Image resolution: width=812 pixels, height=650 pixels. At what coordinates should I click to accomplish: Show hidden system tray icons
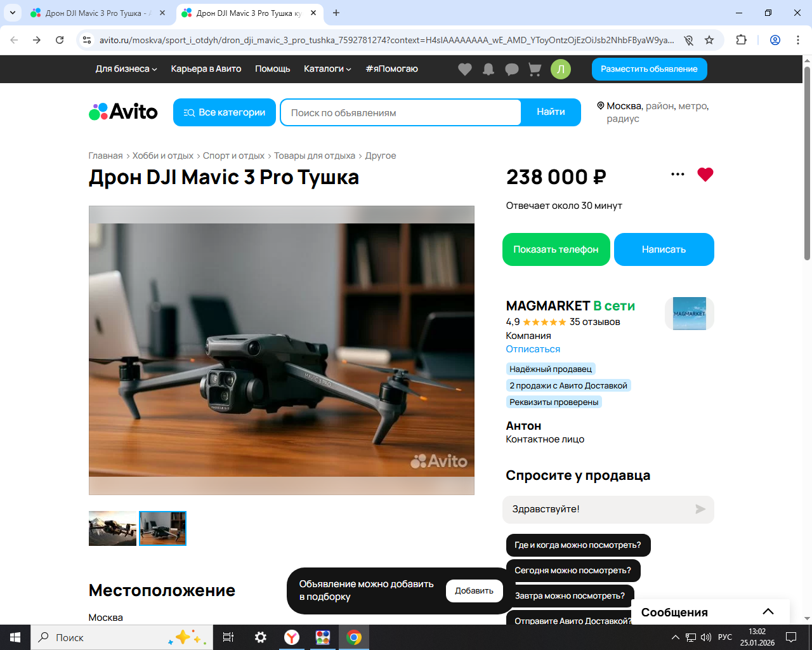click(675, 637)
